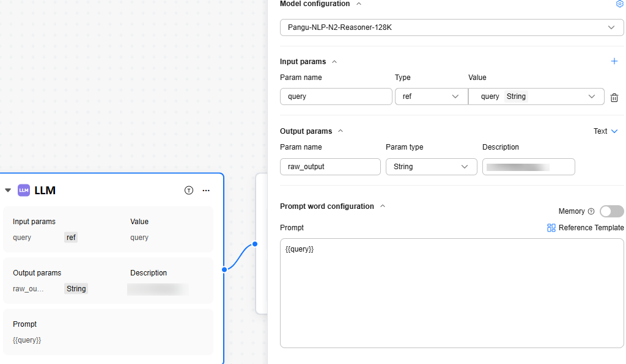Screen dimensions: 626x364
Task: Click the model configuration settings gear icon
Action: point(619,4)
